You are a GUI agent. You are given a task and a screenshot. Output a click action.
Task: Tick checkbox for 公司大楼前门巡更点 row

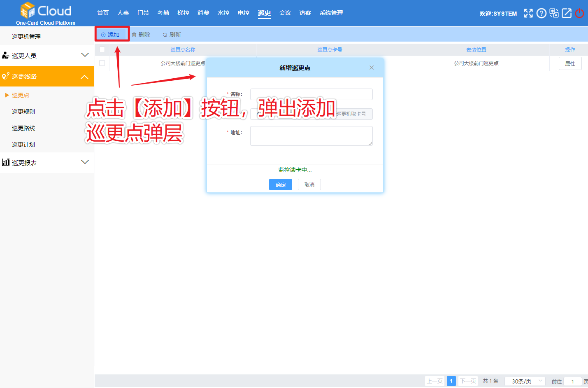tap(102, 63)
